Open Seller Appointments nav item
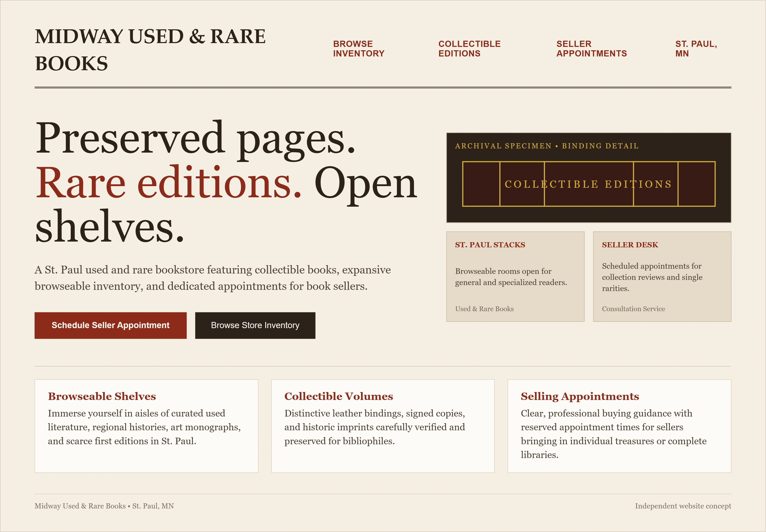Image resolution: width=766 pixels, height=532 pixels. click(x=592, y=49)
